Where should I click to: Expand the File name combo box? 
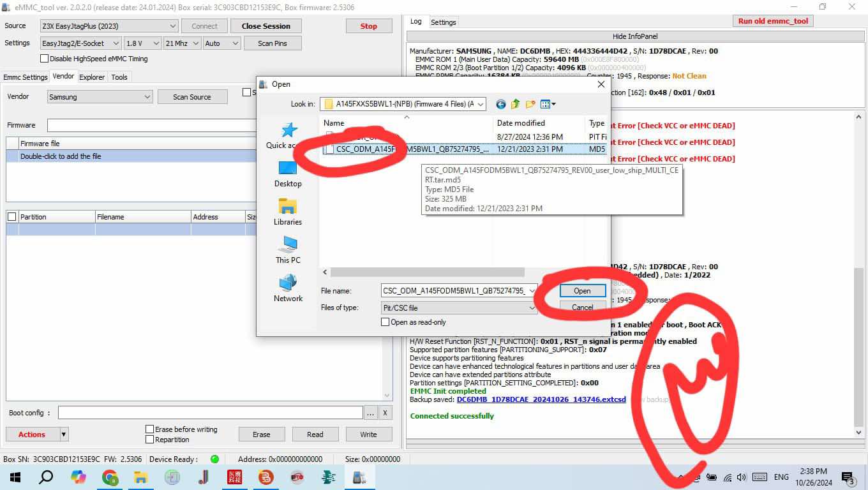point(532,291)
